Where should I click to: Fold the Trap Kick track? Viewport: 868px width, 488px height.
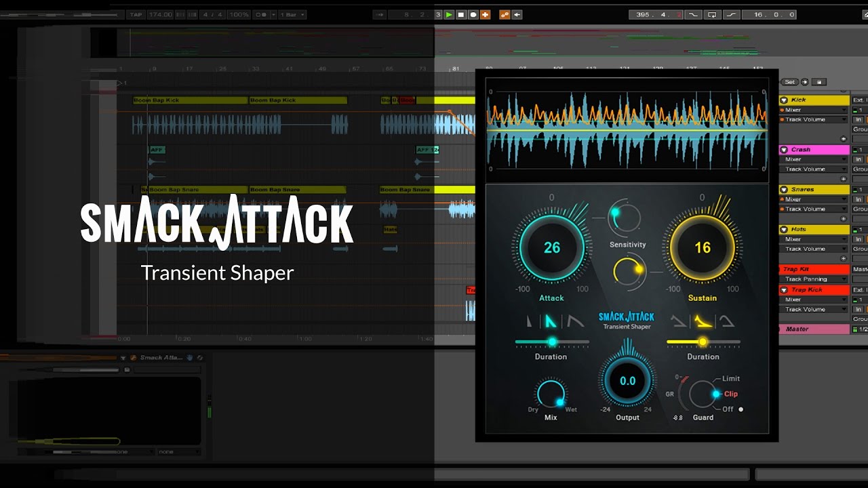[x=784, y=290]
